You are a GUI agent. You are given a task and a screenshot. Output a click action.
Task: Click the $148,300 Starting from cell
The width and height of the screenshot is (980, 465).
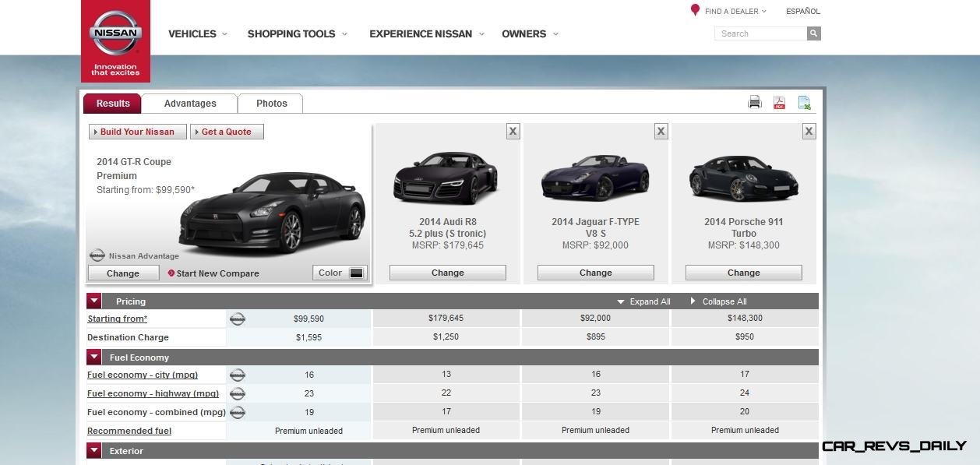coord(745,318)
